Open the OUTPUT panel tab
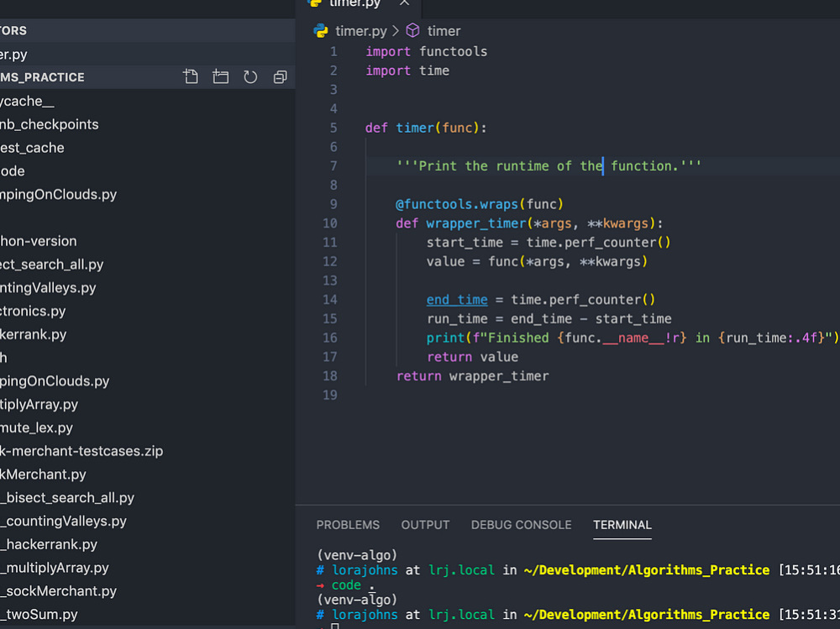 [425, 525]
